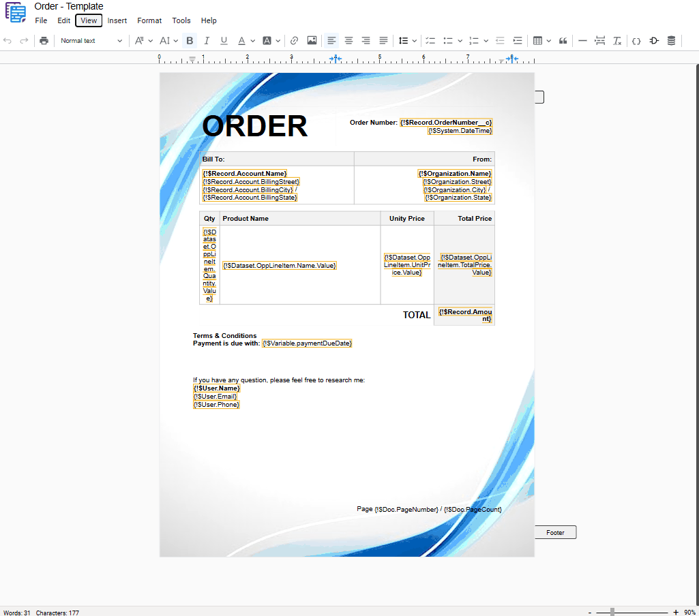
Task: Click the insert link icon
Action: pos(294,40)
